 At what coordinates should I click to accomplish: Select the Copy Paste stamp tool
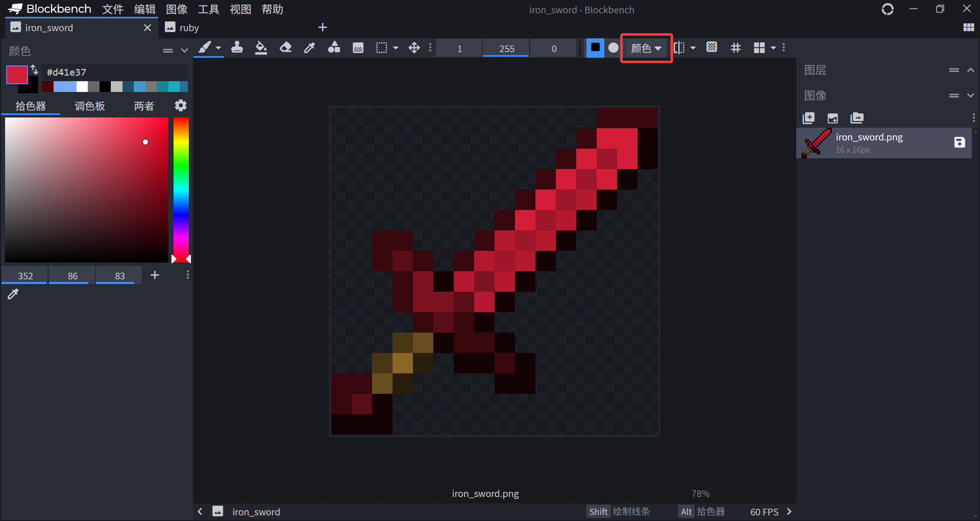237,48
